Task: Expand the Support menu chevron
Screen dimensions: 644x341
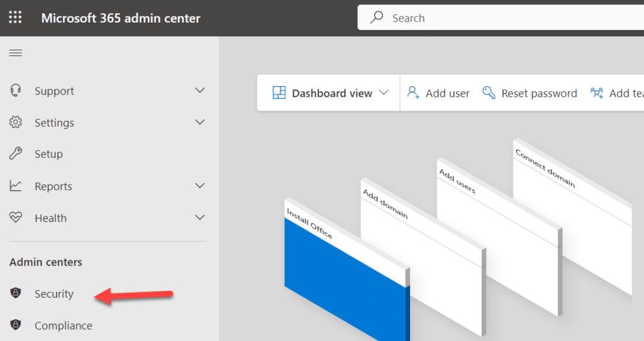Action: tap(199, 91)
